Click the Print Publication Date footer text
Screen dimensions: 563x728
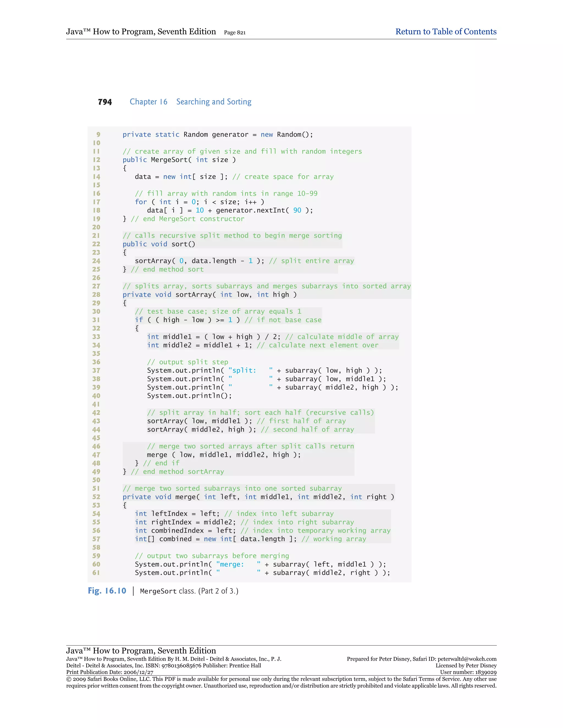click(x=110, y=672)
